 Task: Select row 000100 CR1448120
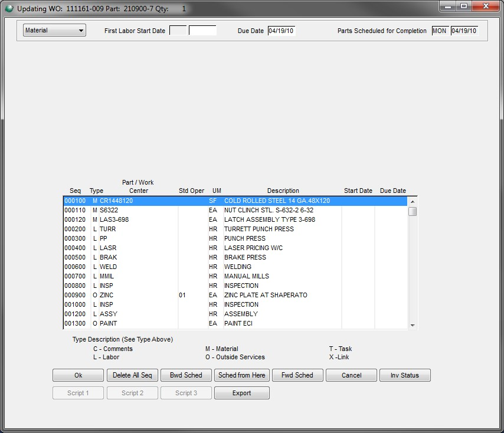pos(235,201)
